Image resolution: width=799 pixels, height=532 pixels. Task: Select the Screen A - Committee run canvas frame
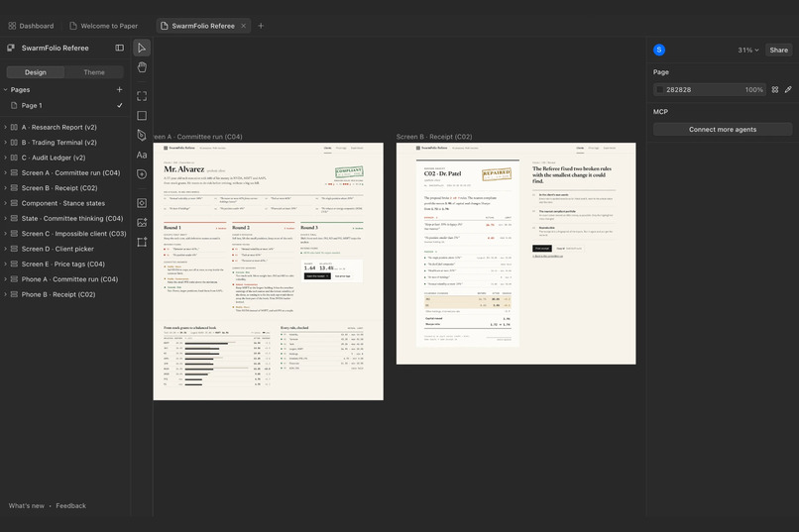268,271
